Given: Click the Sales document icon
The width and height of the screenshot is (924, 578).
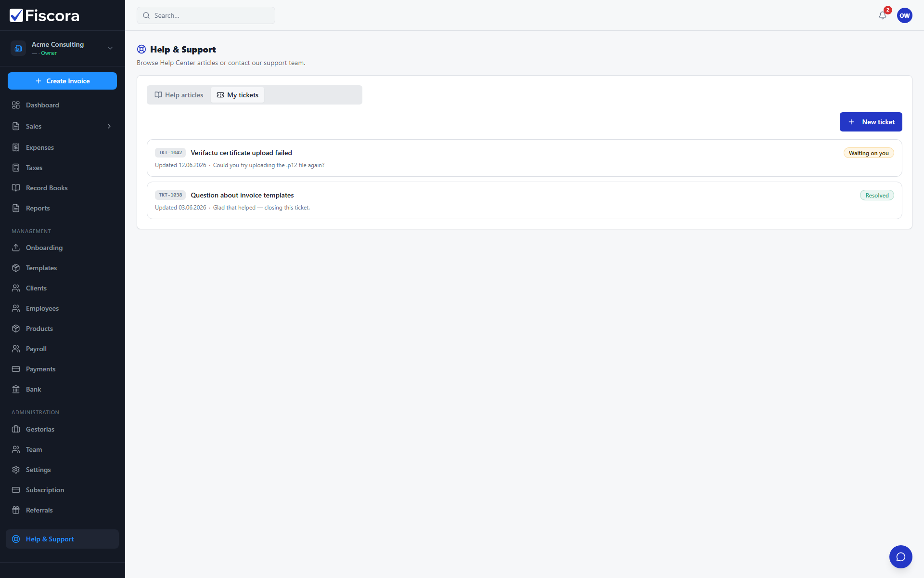Looking at the screenshot, I should (16, 126).
